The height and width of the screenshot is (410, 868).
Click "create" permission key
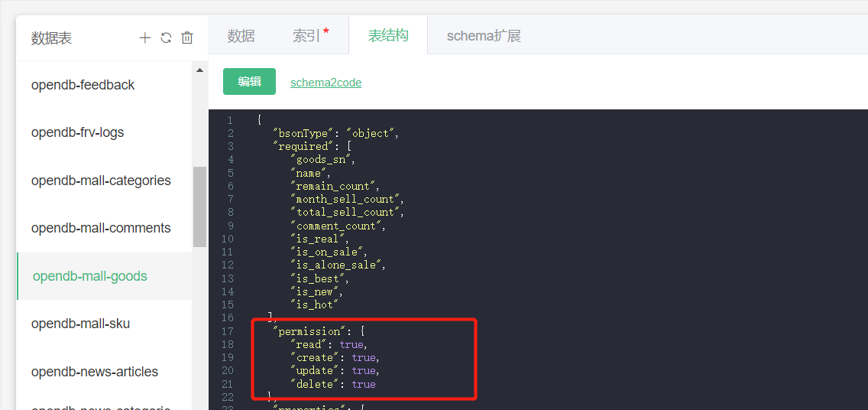[x=316, y=357]
